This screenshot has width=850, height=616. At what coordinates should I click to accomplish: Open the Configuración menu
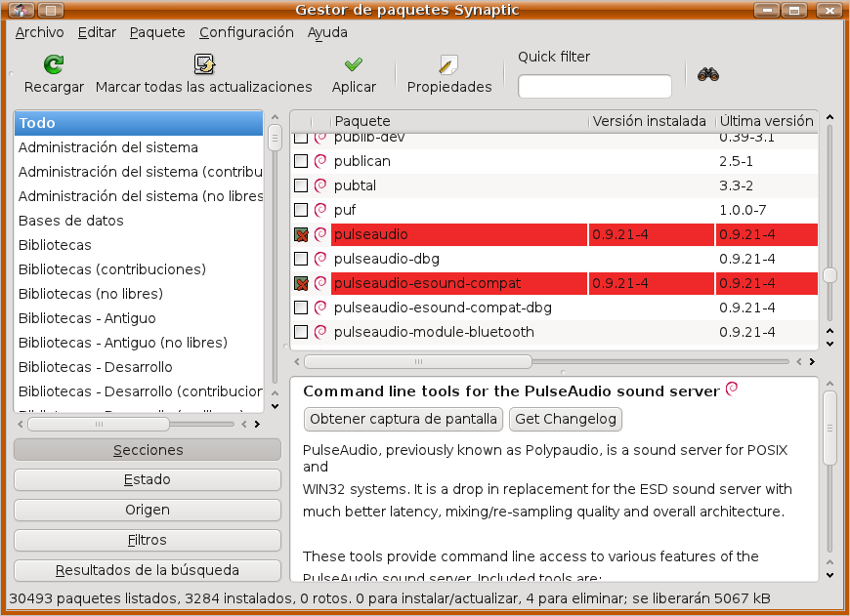[x=246, y=32]
